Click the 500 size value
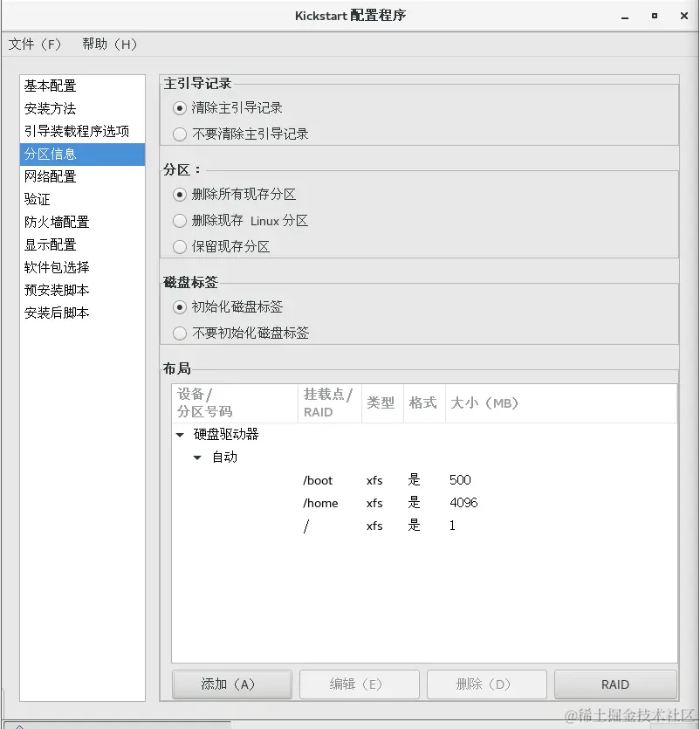Screen dimensions: 700x729 460,480
